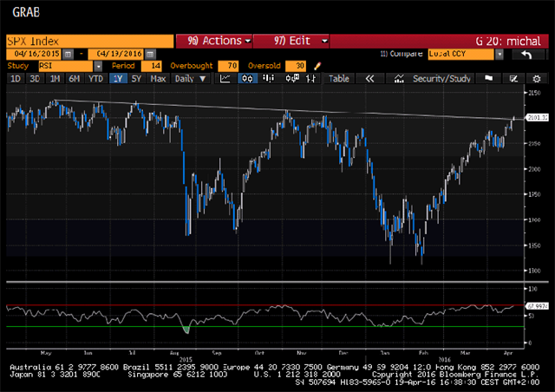
Task: Select the YTD range button
Action: pyautogui.click(x=94, y=79)
